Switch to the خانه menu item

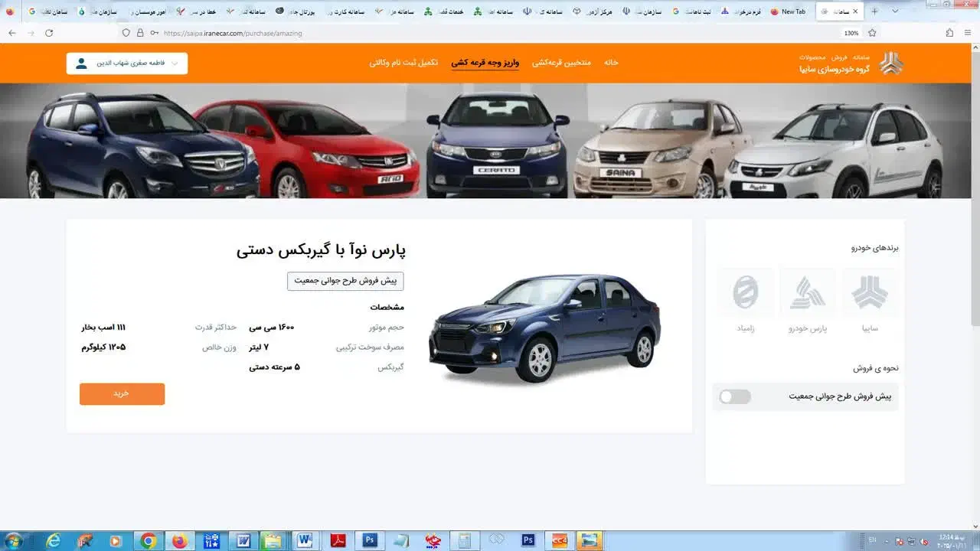coord(611,63)
